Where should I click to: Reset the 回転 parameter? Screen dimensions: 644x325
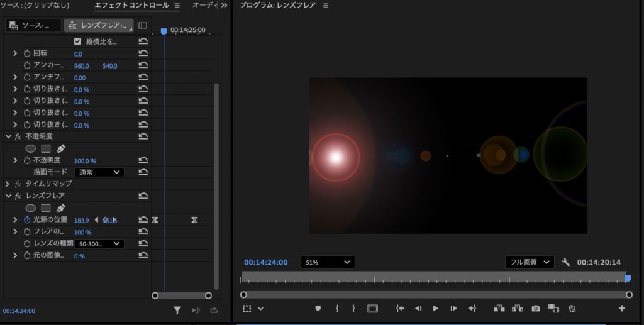pos(143,54)
